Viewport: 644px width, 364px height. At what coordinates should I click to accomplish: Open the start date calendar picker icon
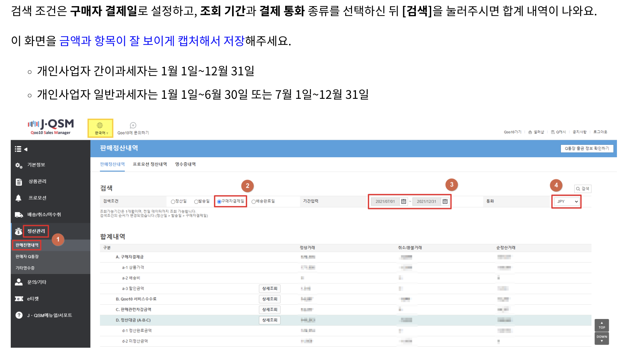[403, 202]
